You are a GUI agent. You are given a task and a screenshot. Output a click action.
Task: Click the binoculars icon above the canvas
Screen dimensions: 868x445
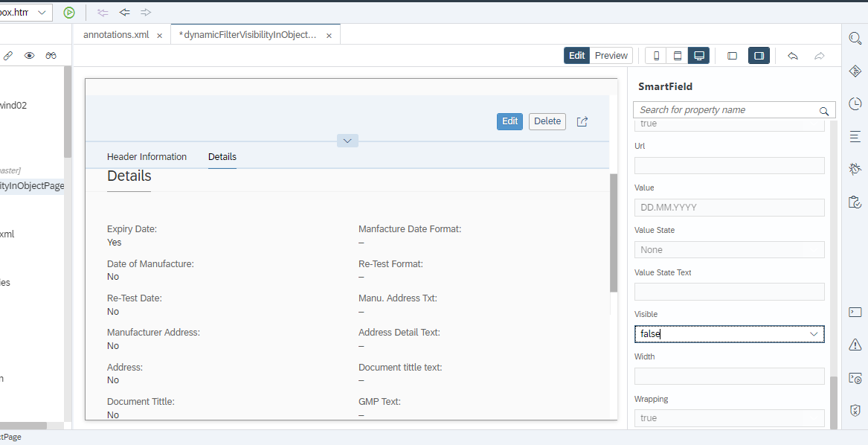pos(51,55)
